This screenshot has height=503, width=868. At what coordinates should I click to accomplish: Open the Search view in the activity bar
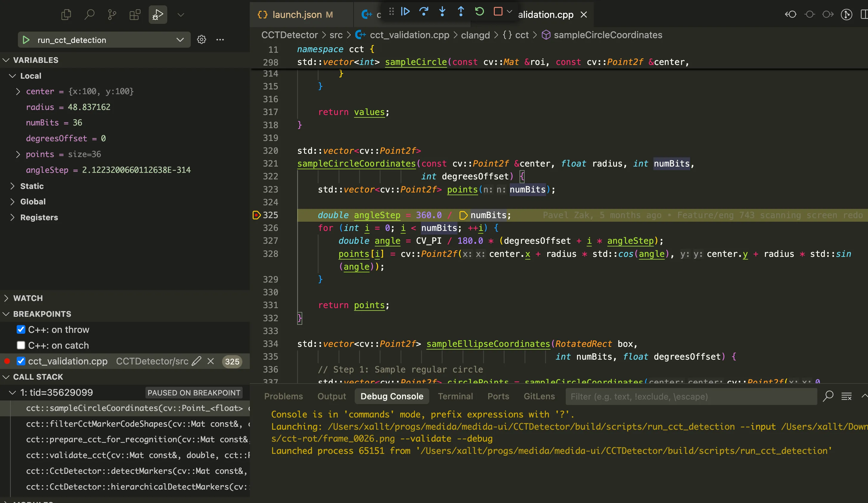pos(89,15)
